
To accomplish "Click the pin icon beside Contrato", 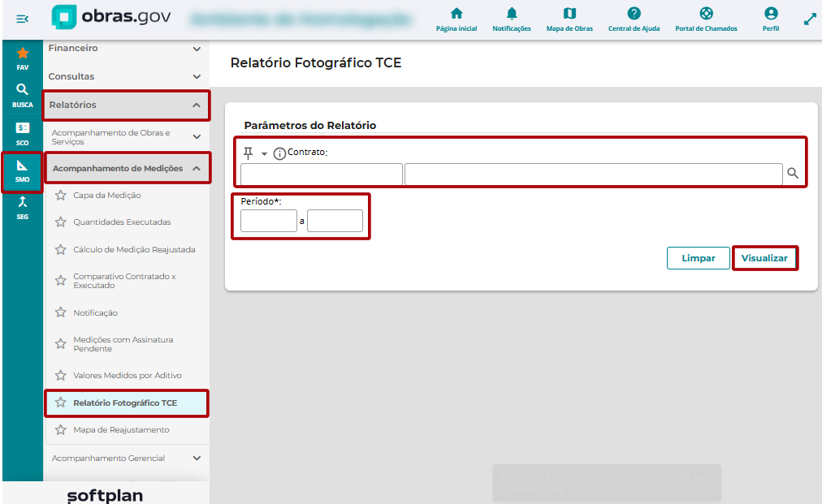I will pyautogui.click(x=248, y=153).
